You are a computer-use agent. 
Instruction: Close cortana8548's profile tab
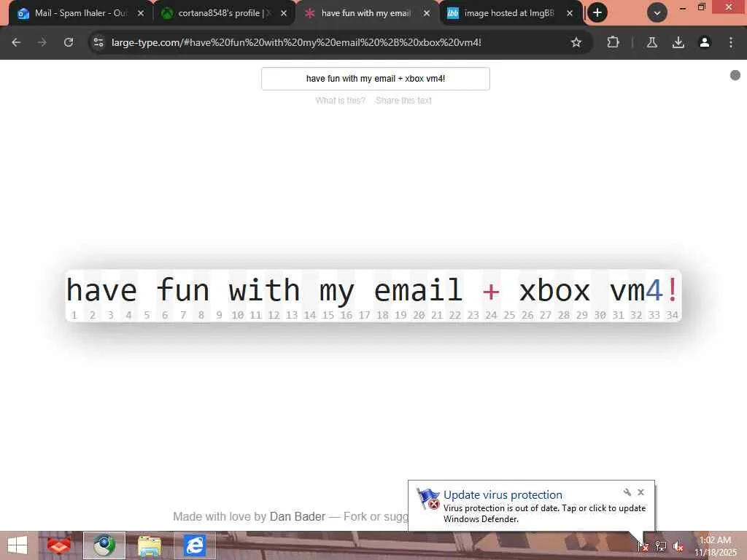pos(284,13)
